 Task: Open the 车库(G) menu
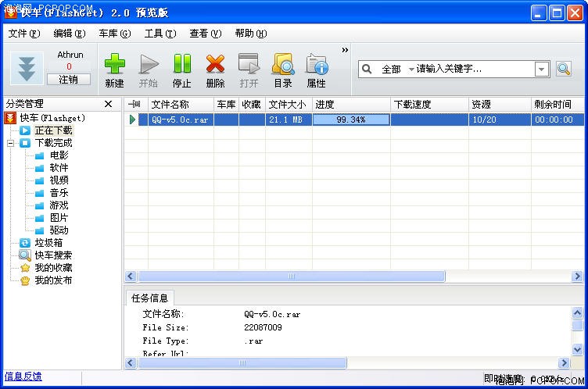[115, 34]
